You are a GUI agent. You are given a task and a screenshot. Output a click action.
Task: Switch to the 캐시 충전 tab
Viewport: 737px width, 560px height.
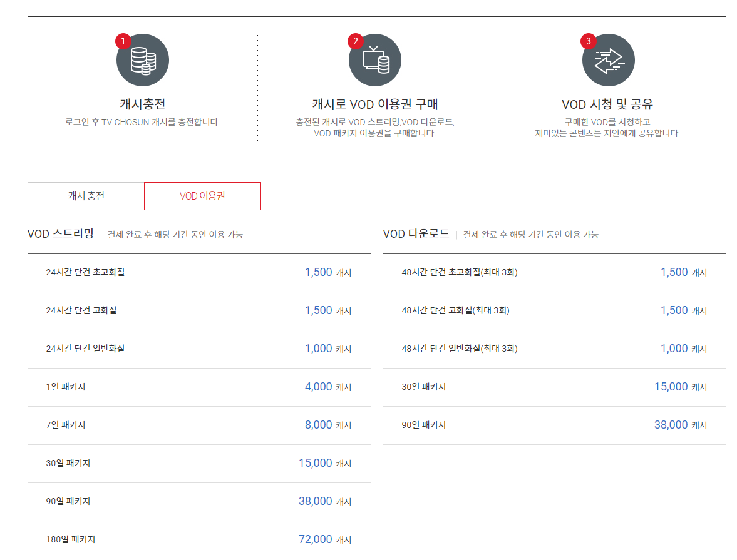click(85, 196)
